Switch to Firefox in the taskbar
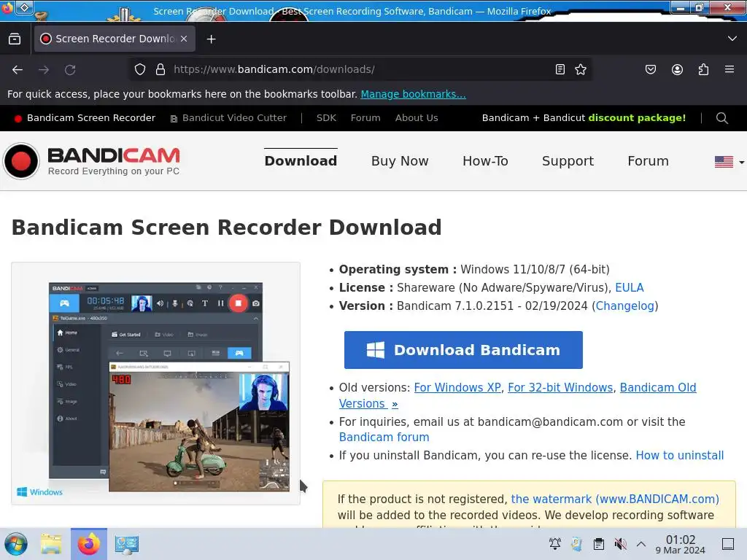Image resolution: width=747 pixels, height=560 pixels. 89,544
